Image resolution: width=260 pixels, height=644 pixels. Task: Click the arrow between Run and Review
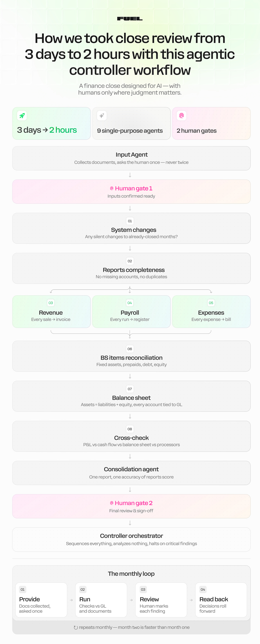(131, 600)
